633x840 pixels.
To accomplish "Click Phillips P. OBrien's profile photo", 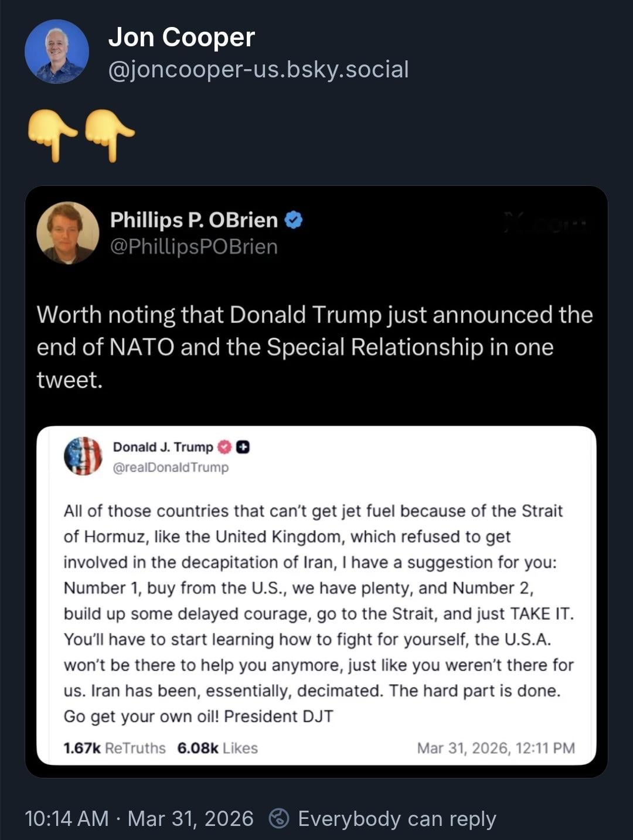I will pyautogui.click(x=67, y=233).
